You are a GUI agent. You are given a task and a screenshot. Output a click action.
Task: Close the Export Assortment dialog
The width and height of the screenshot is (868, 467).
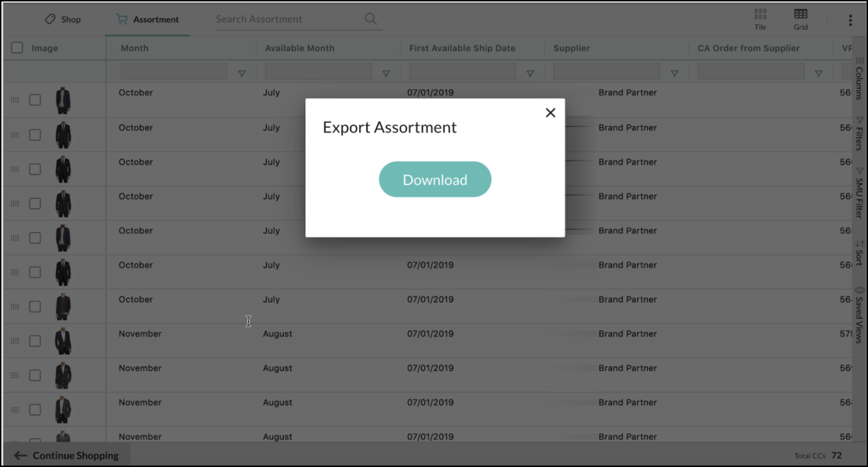551,113
